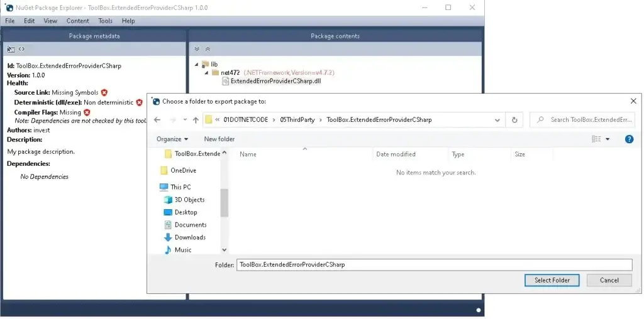Click the Folder name input field
The height and width of the screenshot is (319, 644).
point(433,264)
